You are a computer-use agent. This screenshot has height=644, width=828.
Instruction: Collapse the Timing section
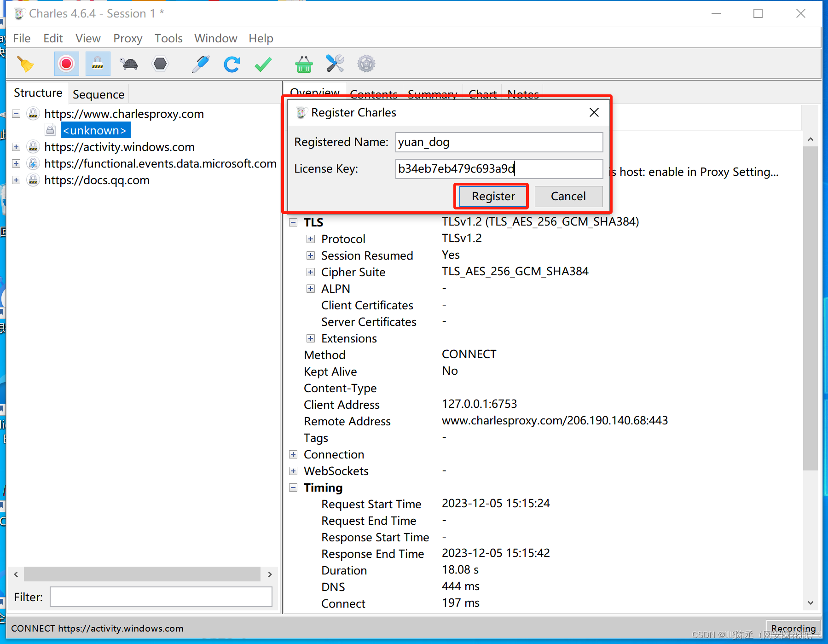pyautogui.click(x=293, y=487)
